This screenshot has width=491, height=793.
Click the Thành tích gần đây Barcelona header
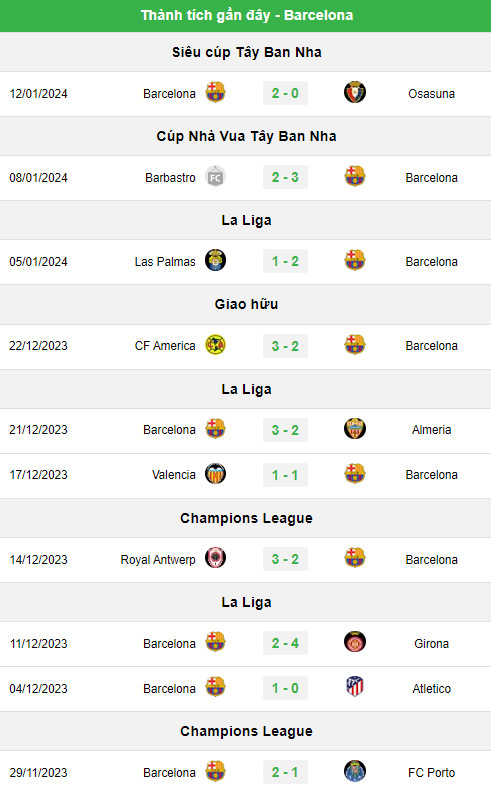tap(246, 15)
